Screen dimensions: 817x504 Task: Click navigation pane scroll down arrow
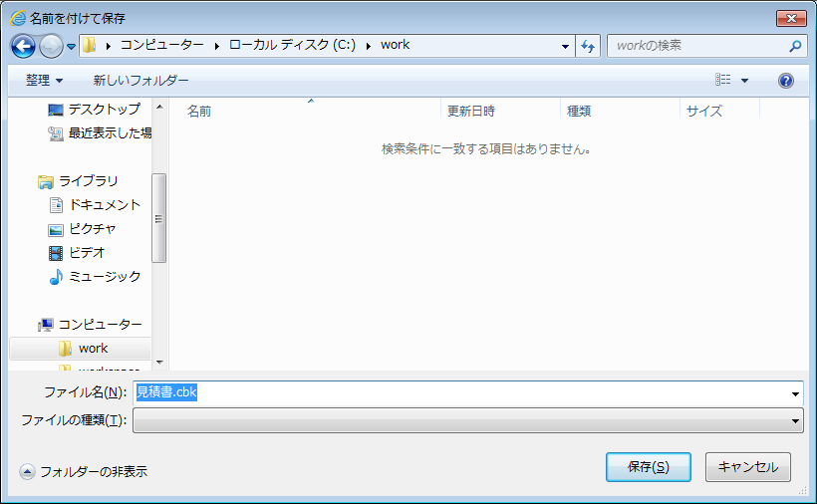tap(159, 363)
